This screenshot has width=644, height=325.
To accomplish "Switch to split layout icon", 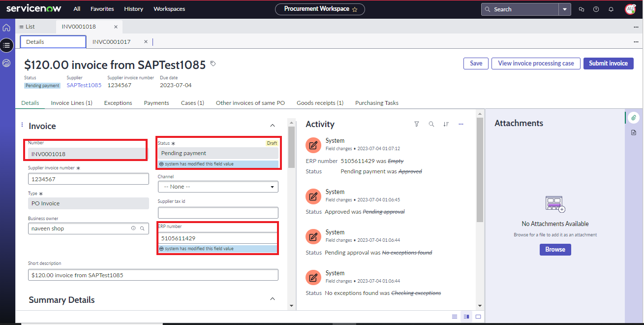I will 466,317.
